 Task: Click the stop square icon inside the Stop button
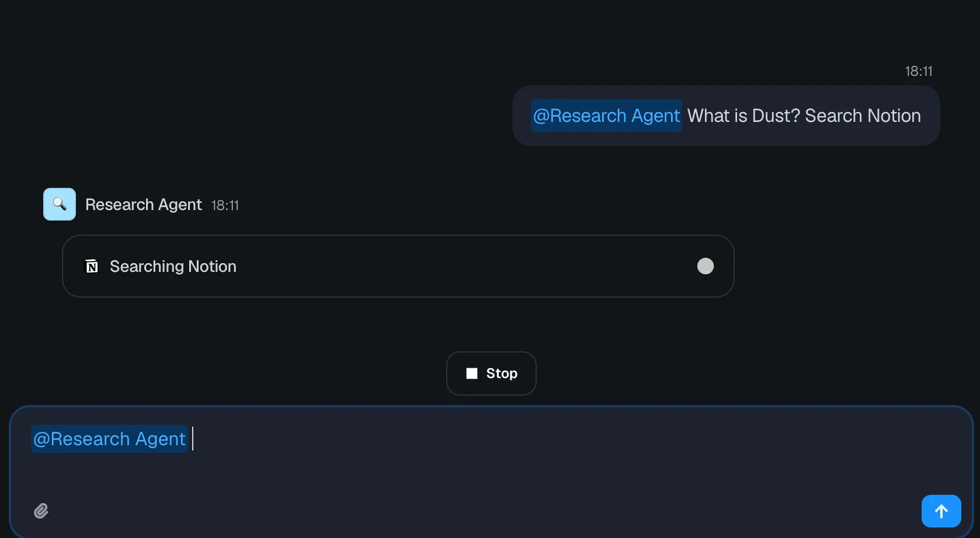coord(472,373)
